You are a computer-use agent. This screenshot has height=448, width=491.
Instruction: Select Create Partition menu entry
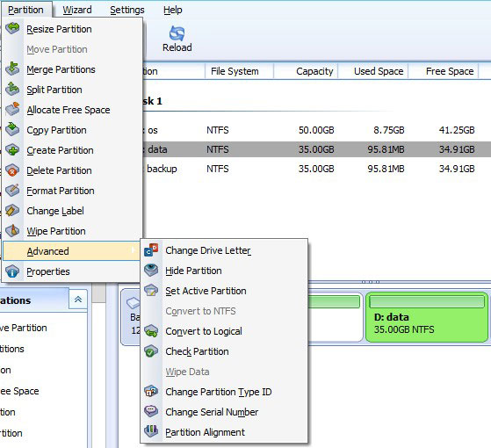point(73,150)
